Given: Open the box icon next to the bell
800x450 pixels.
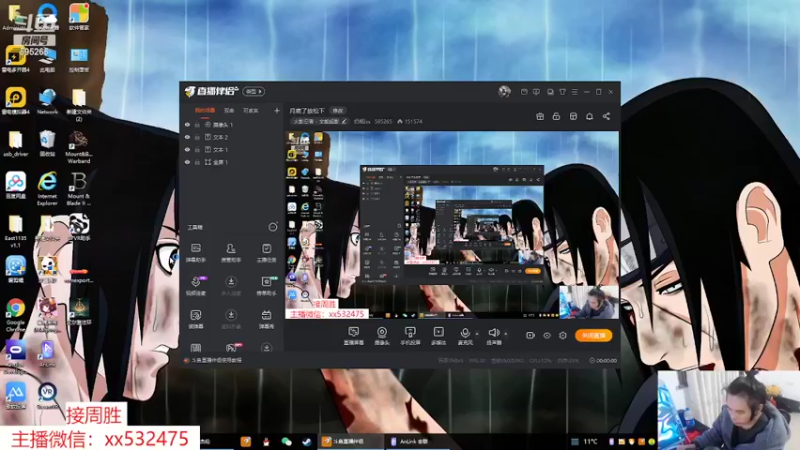Looking at the screenshot, I should pos(573,116).
